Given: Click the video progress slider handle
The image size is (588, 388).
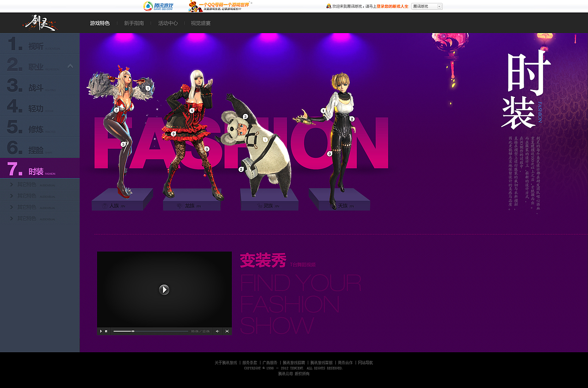Looking at the screenshot, I should point(133,331).
